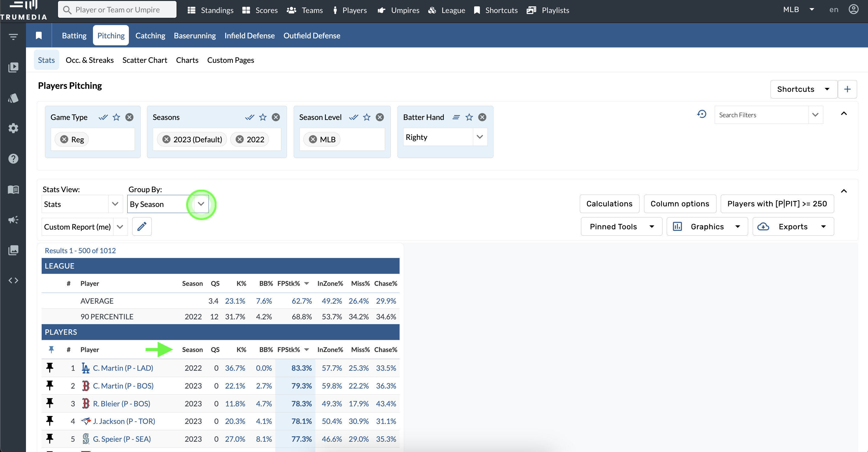Click the code brackets sidebar icon

tap(14, 280)
